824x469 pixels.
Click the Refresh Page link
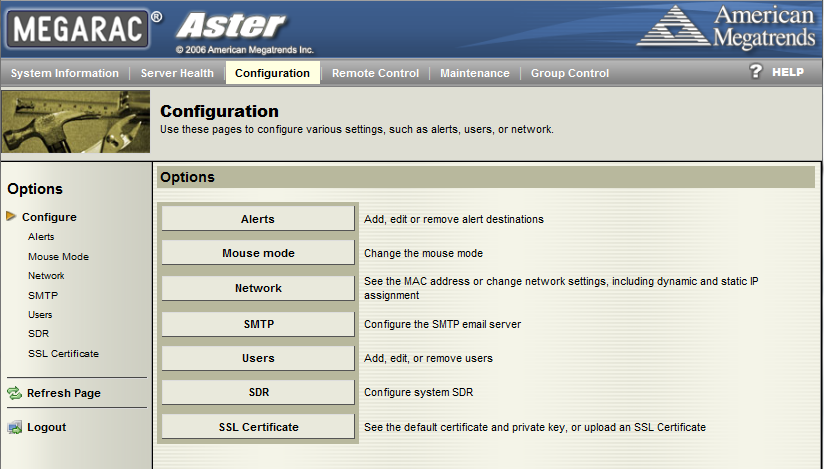(x=64, y=393)
